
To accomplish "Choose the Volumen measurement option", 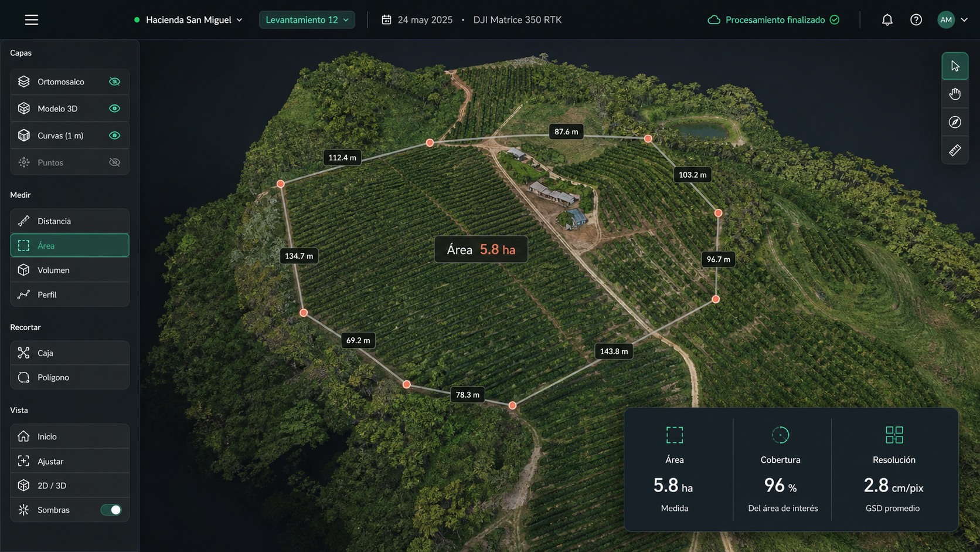I will [70, 270].
